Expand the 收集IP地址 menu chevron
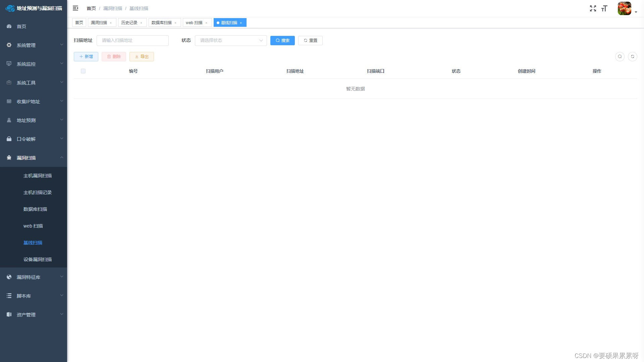Image resolution: width=644 pixels, height=362 pixels. pyautogui.click(x=62, y=101)
